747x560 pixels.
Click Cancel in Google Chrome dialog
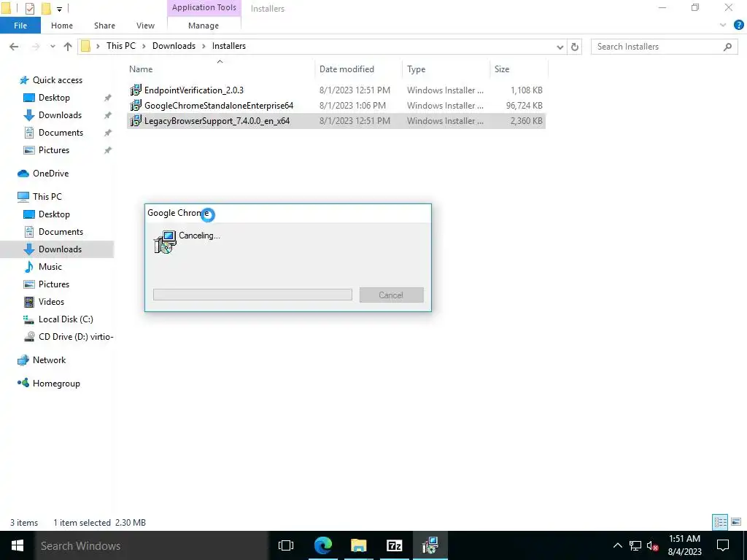pos(391,295)
